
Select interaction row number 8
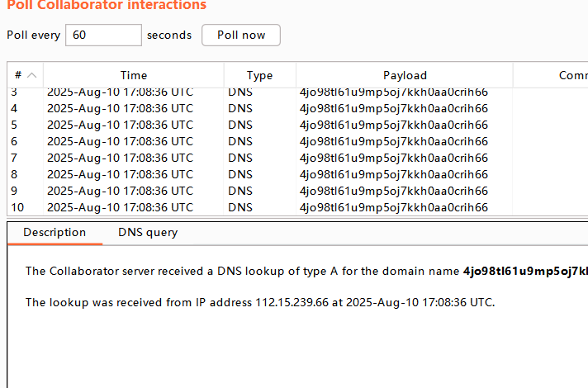pyautogui.click(x=14, y=174)
